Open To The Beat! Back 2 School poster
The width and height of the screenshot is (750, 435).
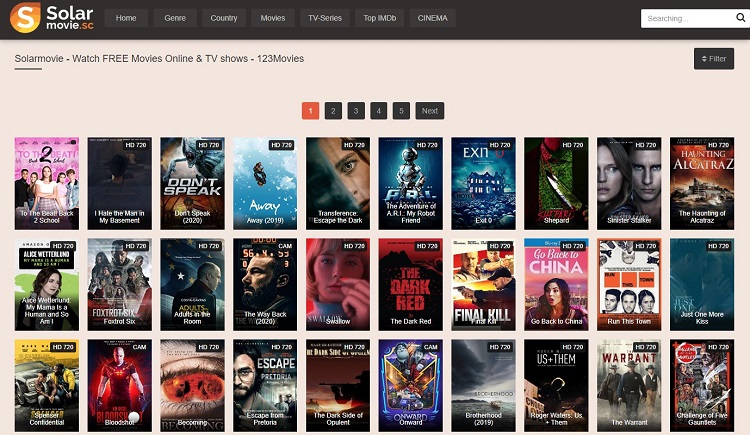tap(47, 183)
